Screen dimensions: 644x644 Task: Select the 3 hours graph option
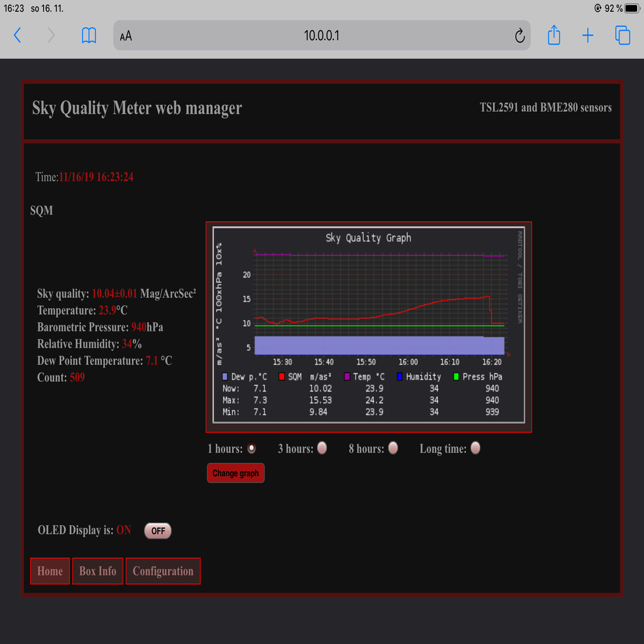click(321, 448)
